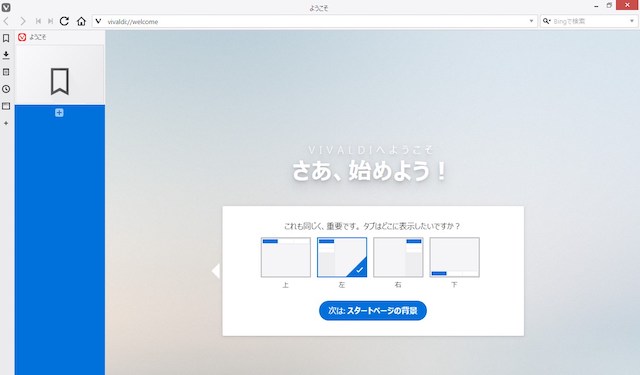Open the History clock panel
Screen dimensions: 640x375
[x=6, y=89]
